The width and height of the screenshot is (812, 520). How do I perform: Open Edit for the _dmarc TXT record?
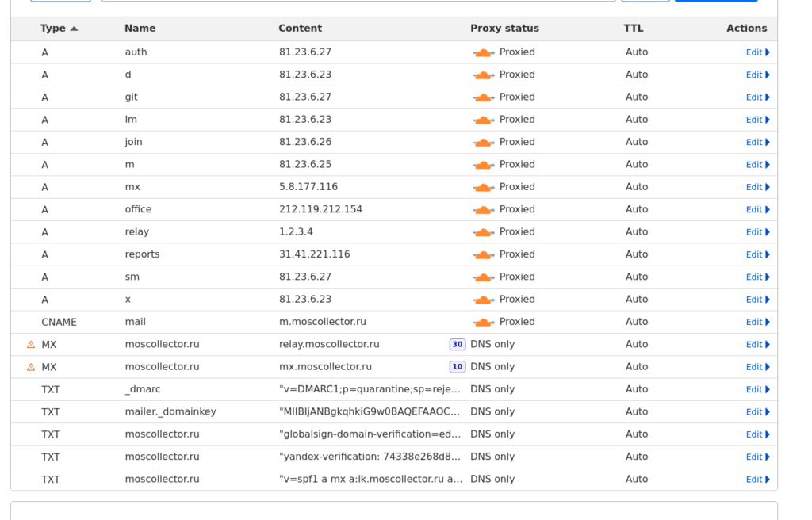757,390
